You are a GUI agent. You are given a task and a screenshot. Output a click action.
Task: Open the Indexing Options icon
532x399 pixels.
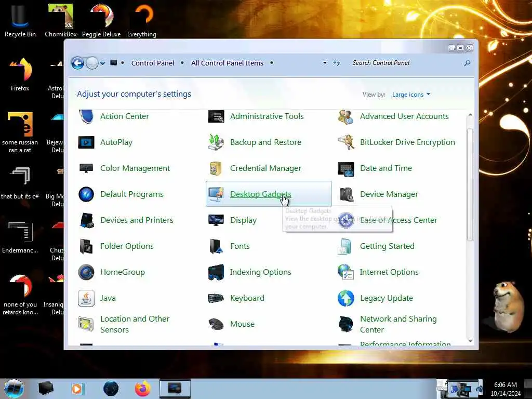216,272
